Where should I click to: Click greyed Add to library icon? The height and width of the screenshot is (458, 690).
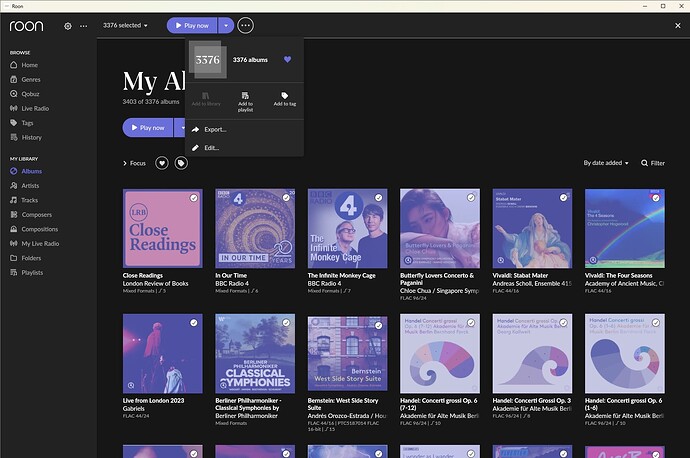206,95
